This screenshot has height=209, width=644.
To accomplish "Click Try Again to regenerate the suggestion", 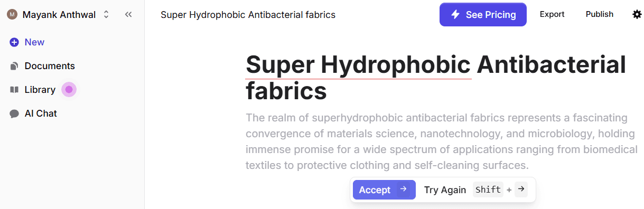I will (445, 190).
